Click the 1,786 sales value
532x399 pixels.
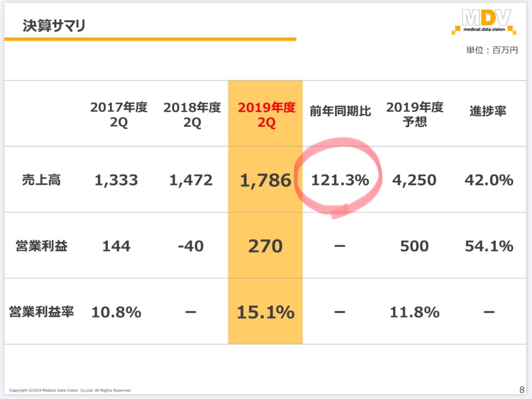tap(265, 180)
